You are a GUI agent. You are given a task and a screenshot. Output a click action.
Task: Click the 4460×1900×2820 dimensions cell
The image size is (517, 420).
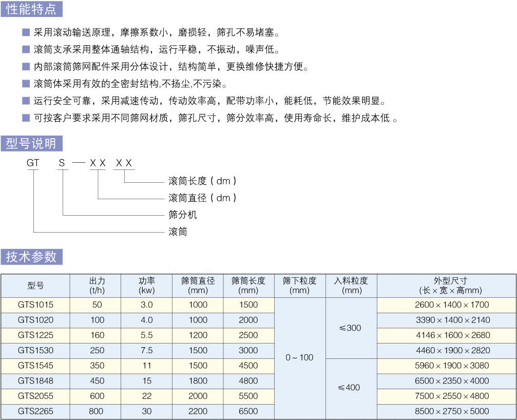[447, 351]
